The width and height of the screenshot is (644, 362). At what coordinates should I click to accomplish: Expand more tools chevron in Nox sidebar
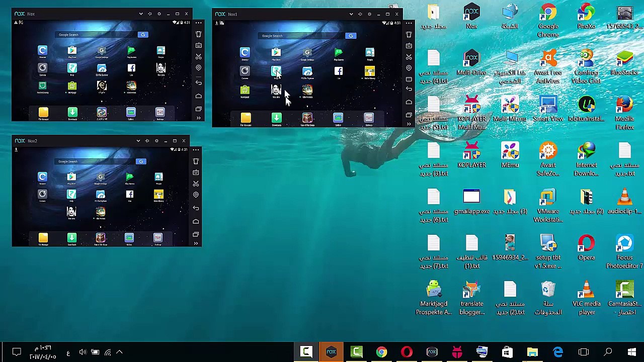199,118
